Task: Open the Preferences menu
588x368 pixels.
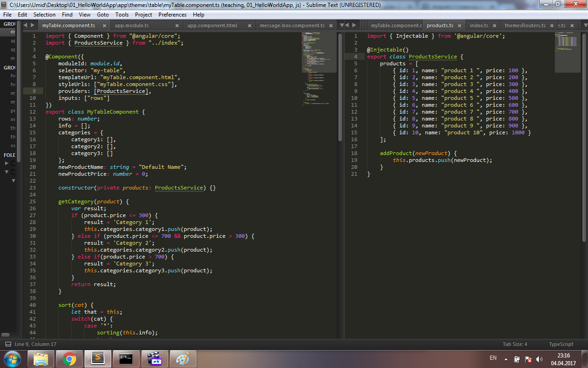Action: [173, 15]
